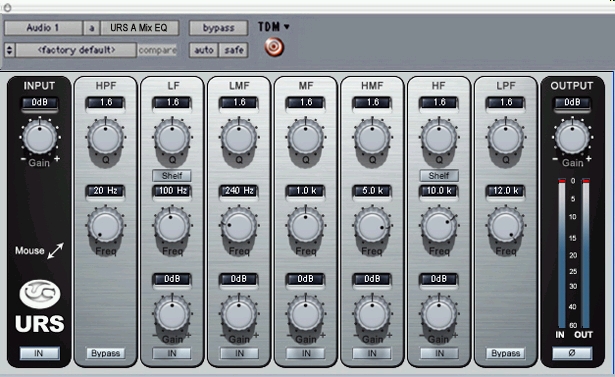615x377 pixels.
Task: Toggle the output phase invert Ø button
Action: point(572,353)
